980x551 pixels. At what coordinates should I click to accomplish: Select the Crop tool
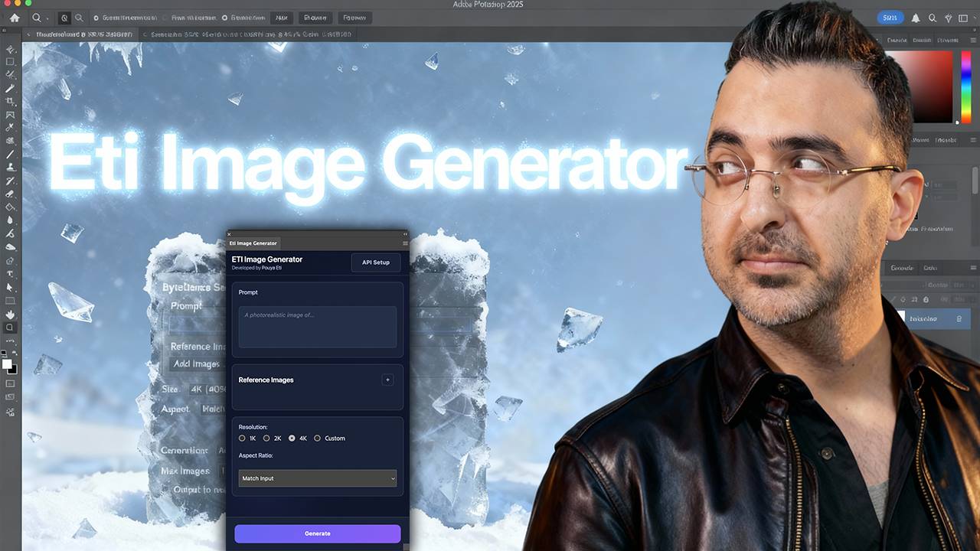click(11, 102)
